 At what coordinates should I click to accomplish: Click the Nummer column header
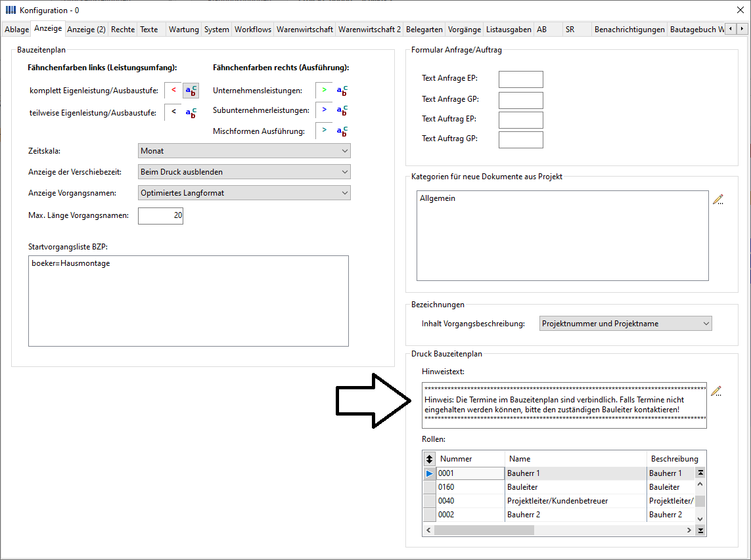point(470,458)
